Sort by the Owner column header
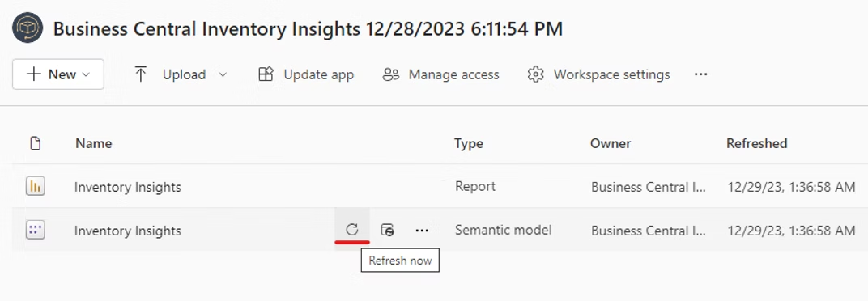868x301 pixels. pyautogui.click(x=610, y=143)
